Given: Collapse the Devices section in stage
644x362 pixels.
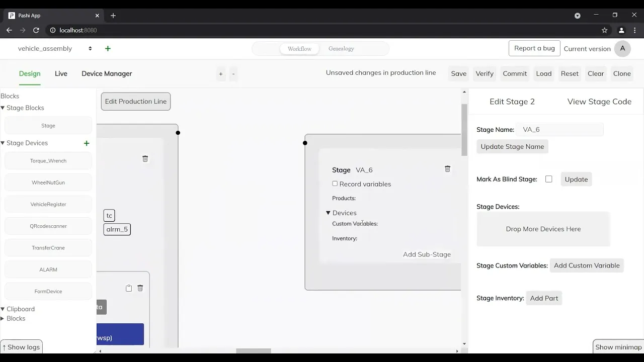Looking at the screenshot, I should point(328,213).
